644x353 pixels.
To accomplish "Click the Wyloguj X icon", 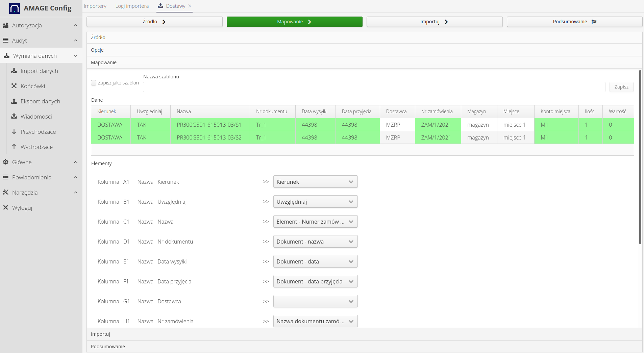I will [x=6, y=208].
